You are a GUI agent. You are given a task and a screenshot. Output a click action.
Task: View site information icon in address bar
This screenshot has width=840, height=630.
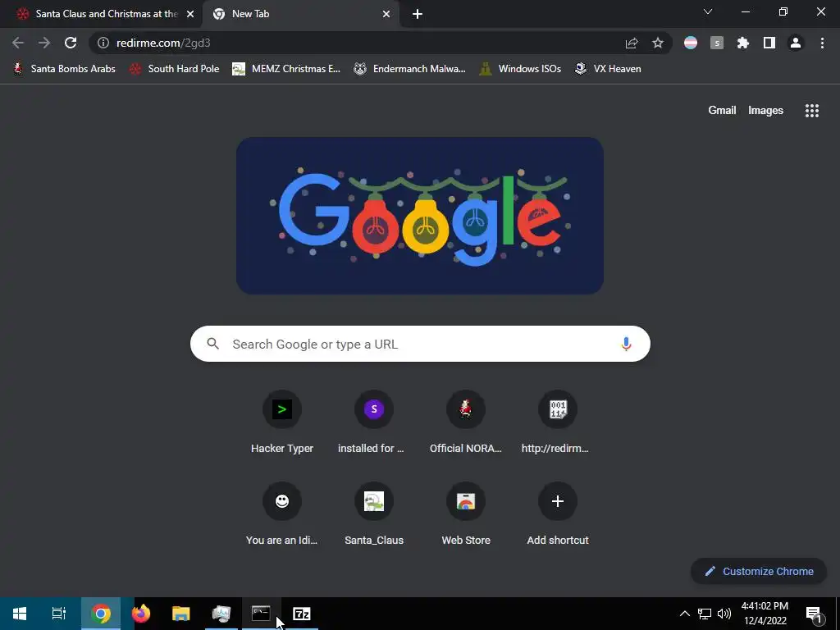click(x=103, y=43)
